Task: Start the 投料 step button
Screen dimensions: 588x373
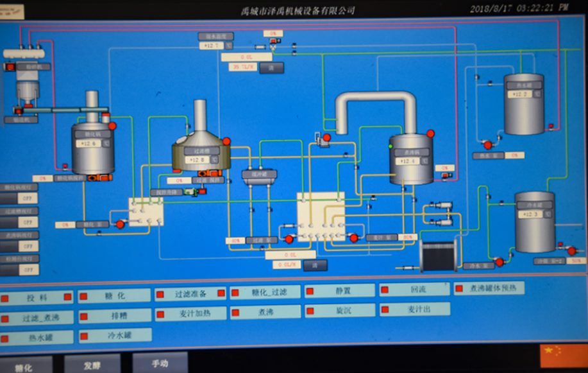Action: 37,298
